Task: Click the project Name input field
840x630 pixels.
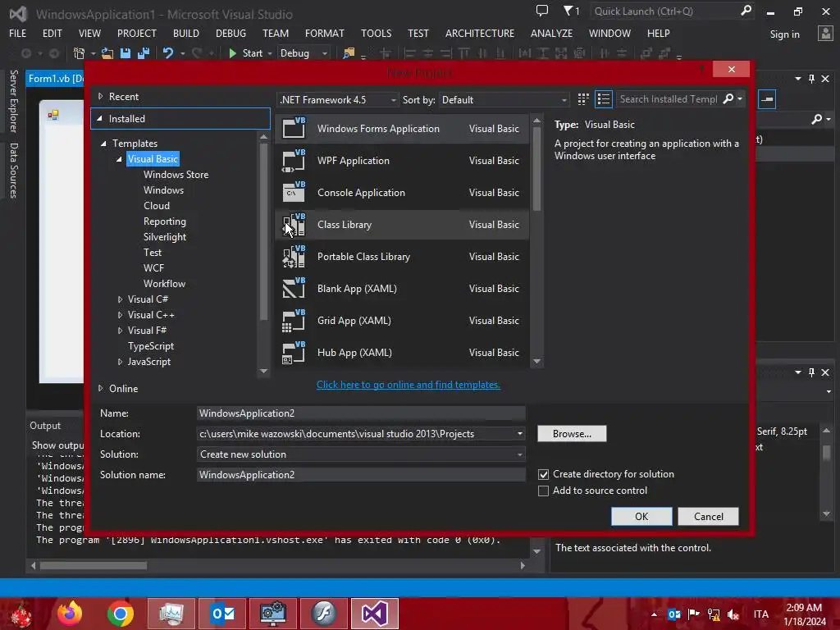Action: 361,413
